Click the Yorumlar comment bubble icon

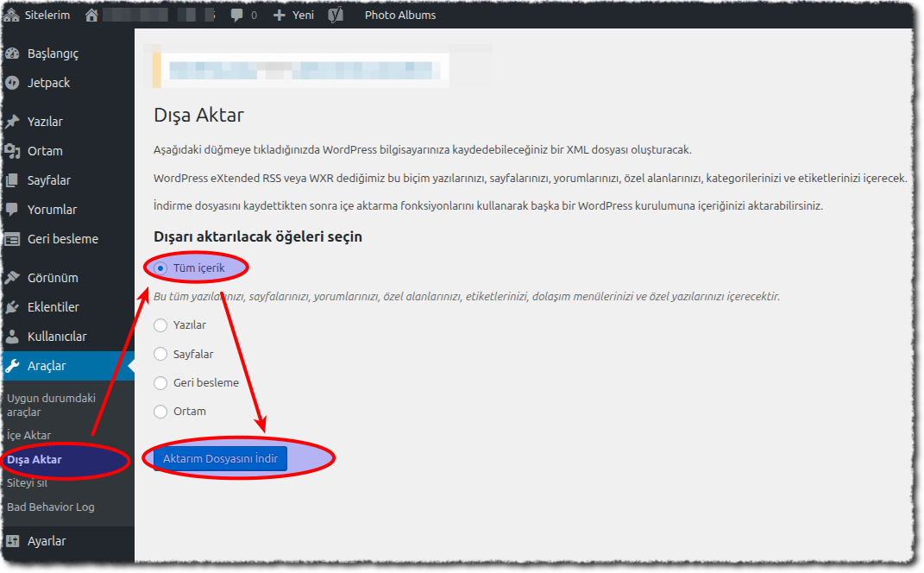[12, 210]
